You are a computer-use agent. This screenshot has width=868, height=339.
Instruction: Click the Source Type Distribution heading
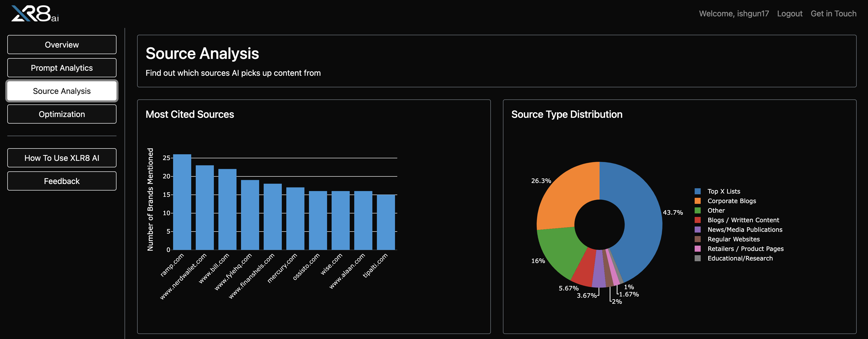pos(567,115)
